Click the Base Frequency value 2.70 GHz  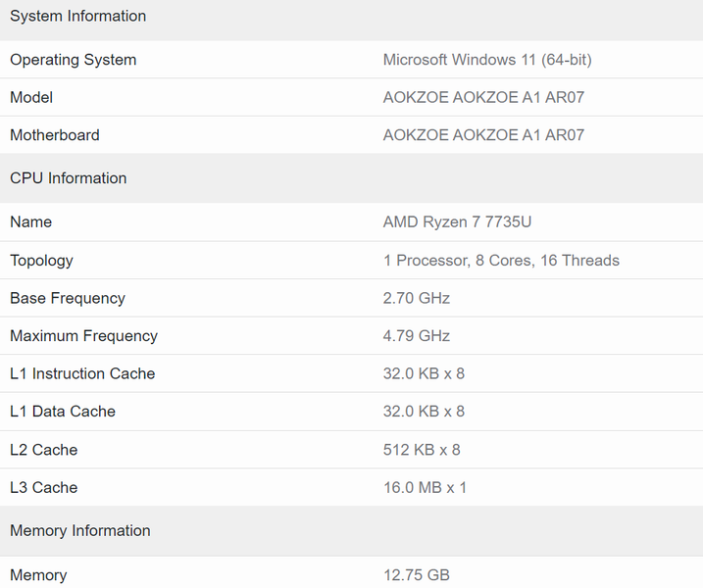coord(416,298)
